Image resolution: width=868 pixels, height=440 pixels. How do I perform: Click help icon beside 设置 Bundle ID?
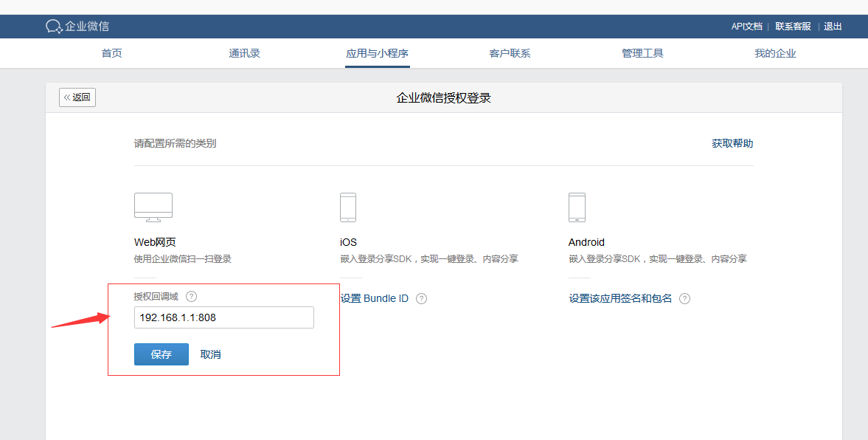tap(422, 299)
